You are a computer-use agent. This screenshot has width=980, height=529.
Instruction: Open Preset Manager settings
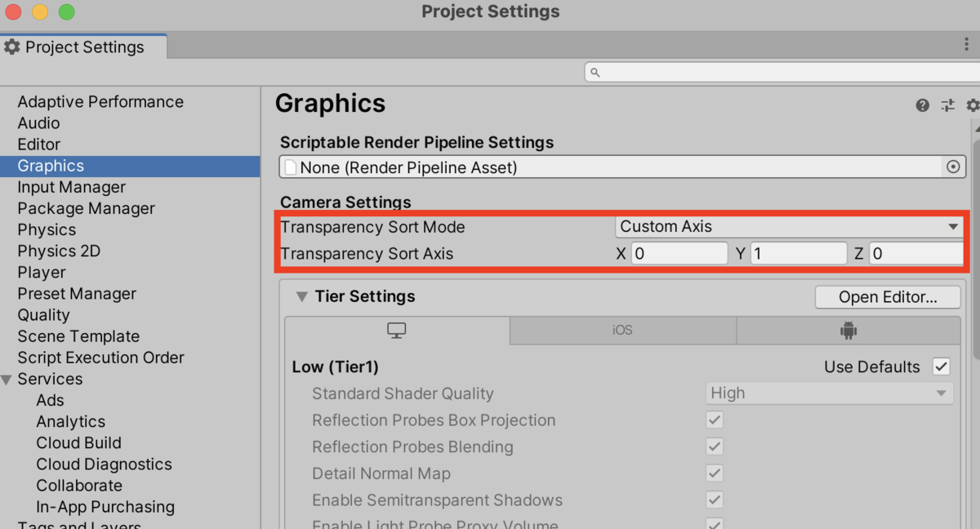pyautogui.click(x=77, y=293)
